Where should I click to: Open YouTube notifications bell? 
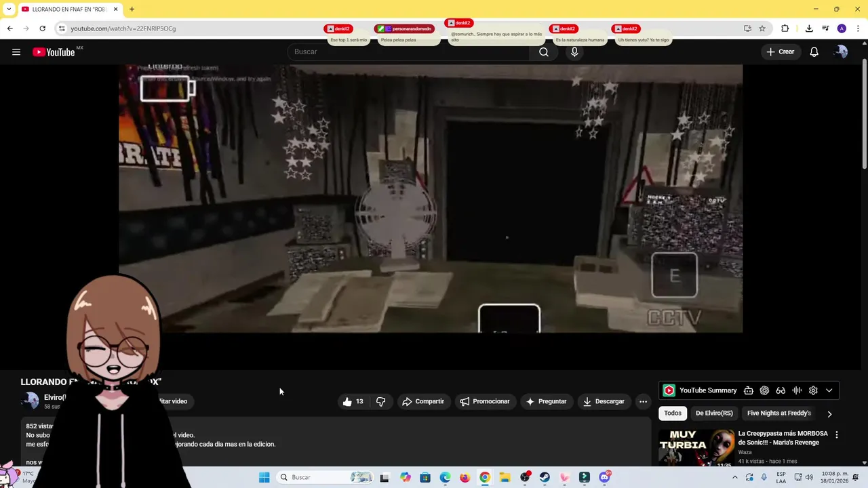point(814,52)
